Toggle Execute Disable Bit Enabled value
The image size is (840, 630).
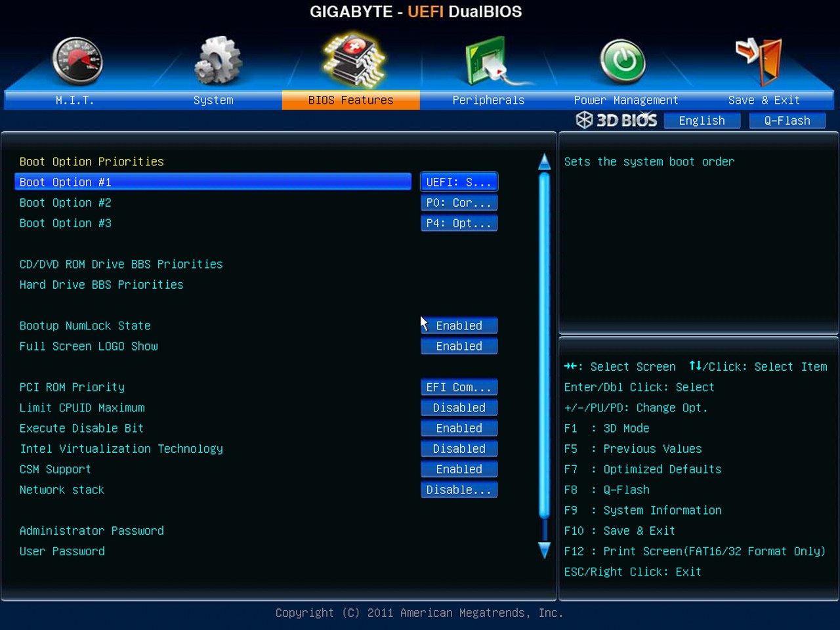point(459,428)
